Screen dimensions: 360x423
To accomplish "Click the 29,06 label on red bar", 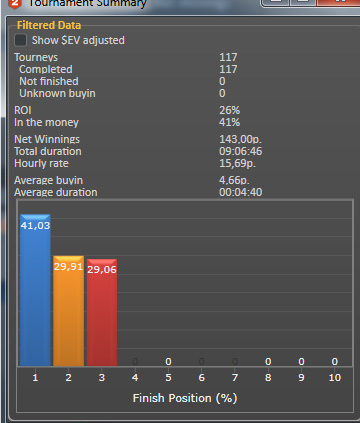I will point(102,269).
